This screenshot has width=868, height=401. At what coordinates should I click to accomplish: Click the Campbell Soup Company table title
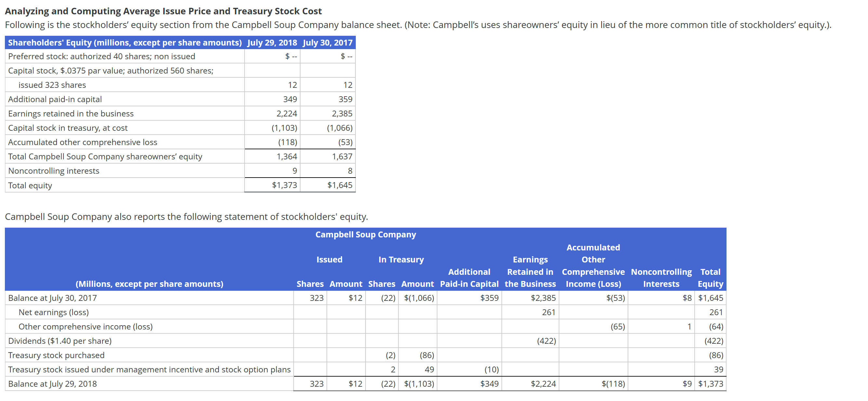[x=366, y=234]
